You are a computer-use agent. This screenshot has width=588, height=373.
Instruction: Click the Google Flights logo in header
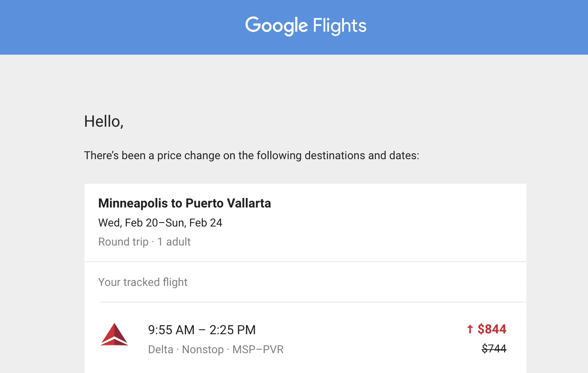point(306,26)
